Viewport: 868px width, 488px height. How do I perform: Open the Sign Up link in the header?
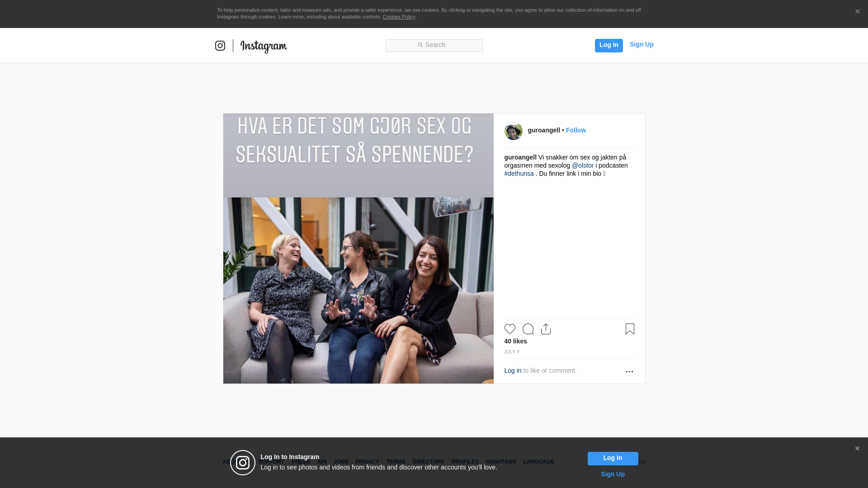tap(642, 45)
